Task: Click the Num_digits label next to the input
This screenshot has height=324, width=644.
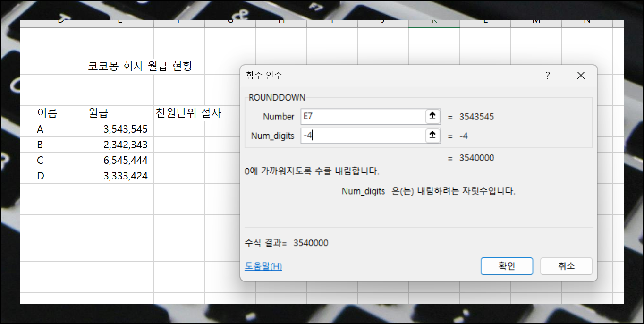Action: (272, 136)
